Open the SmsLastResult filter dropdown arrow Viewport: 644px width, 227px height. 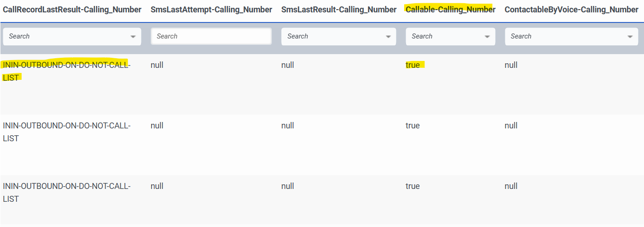click(x=389, y=37)
